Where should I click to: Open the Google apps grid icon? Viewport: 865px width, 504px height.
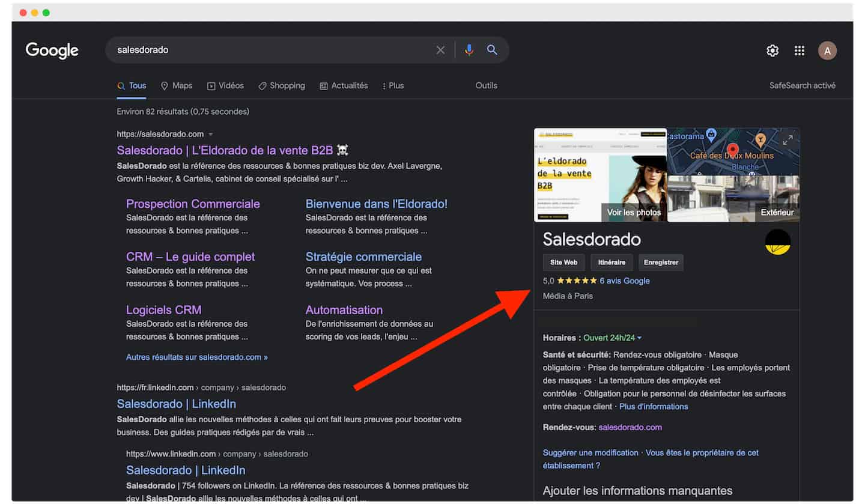click(x=799, y=50)
